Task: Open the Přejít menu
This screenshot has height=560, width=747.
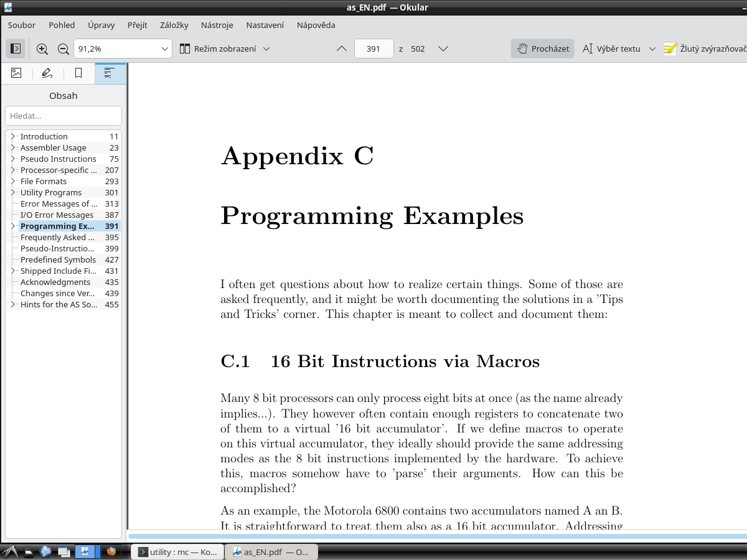Action: tap(138, 25)
